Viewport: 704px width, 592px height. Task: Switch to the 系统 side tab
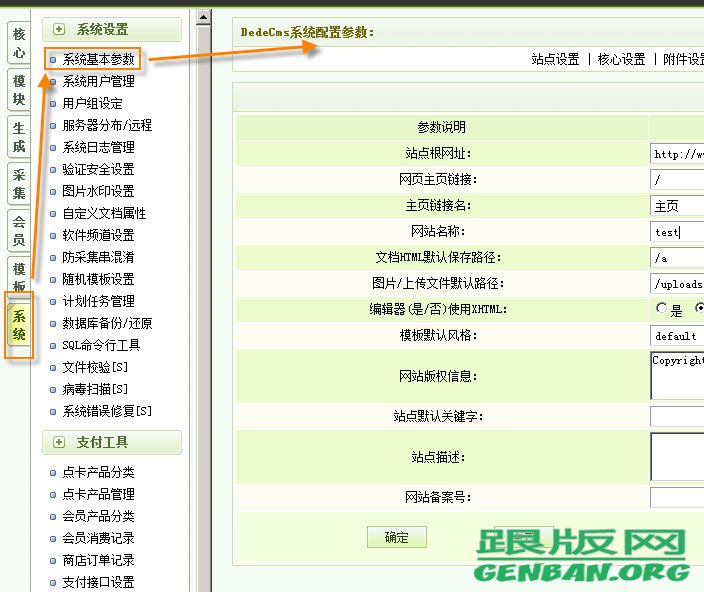(x=19, y=325)
